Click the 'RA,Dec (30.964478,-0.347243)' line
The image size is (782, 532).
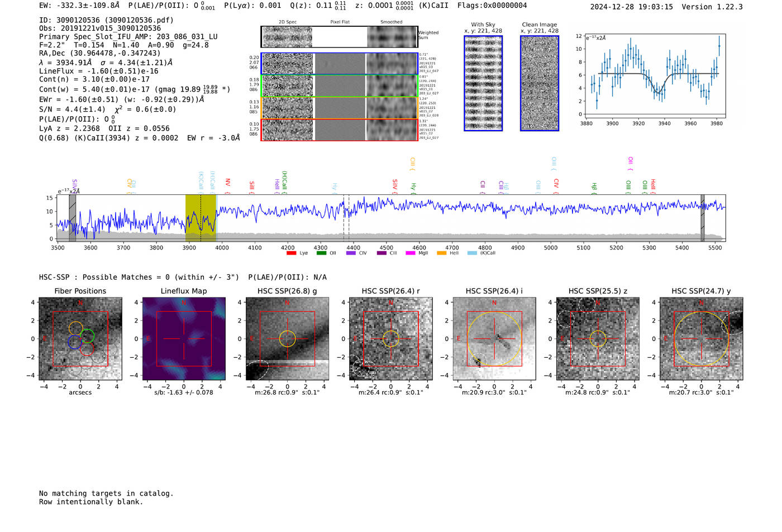[100, 54]
